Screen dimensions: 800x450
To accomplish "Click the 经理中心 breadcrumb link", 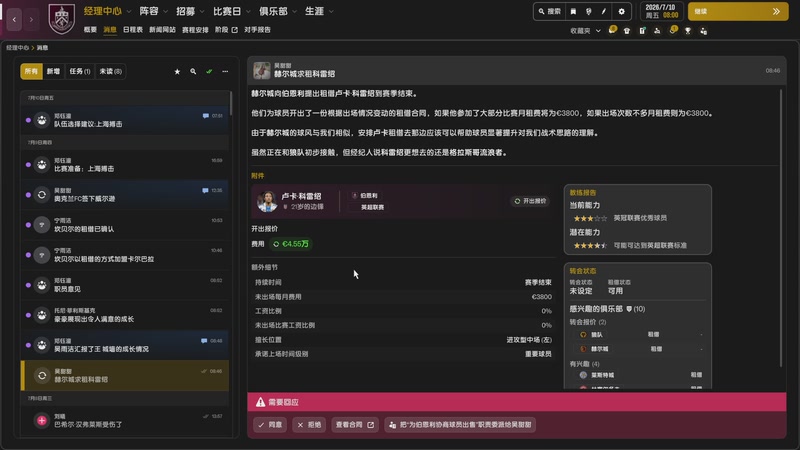I will point(17,47).
